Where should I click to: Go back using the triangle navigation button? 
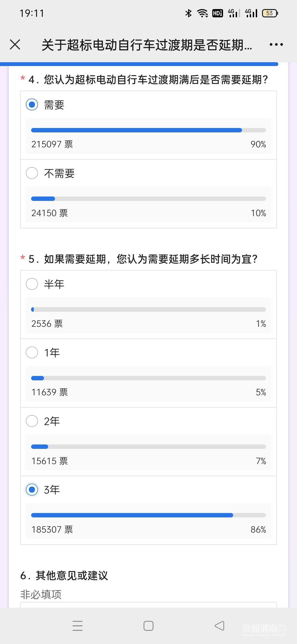[x=219, y=626]
